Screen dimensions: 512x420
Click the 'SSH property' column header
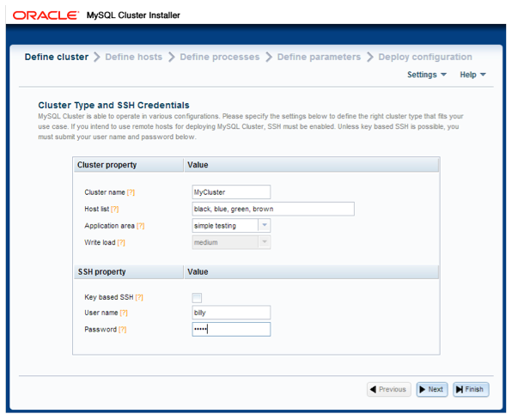129,272
